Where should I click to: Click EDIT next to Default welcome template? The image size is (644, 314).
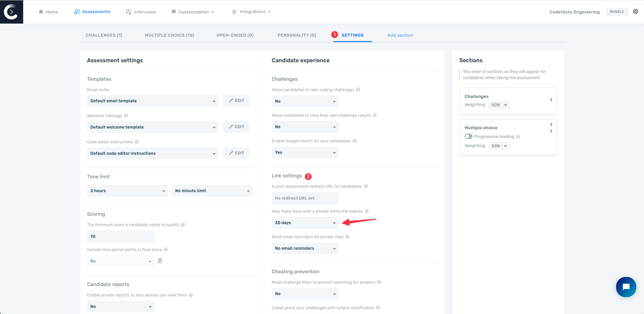[x=236, y=127]
